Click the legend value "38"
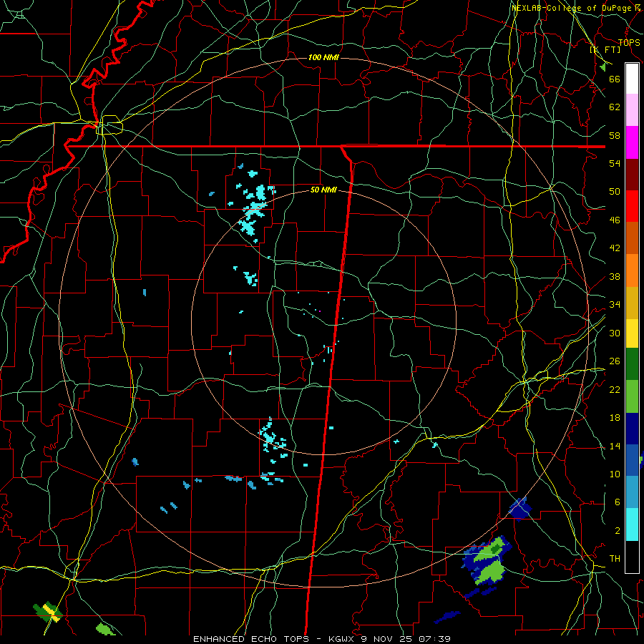Image resolution: width=644 pixels, height=644 pixels. pyautogui.click(x=615, y=277)
